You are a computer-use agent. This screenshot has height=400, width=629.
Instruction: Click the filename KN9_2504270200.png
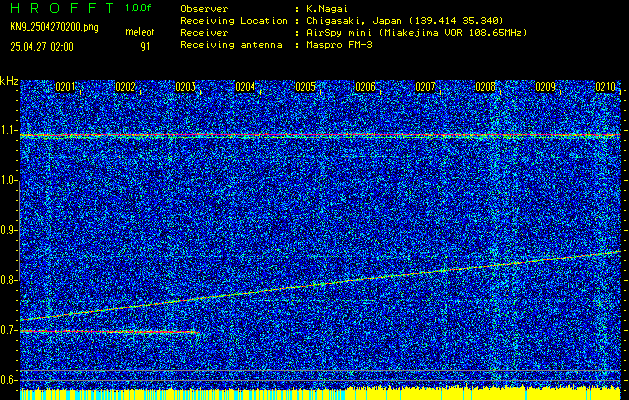pyautogui.click(x=54, y=28)
